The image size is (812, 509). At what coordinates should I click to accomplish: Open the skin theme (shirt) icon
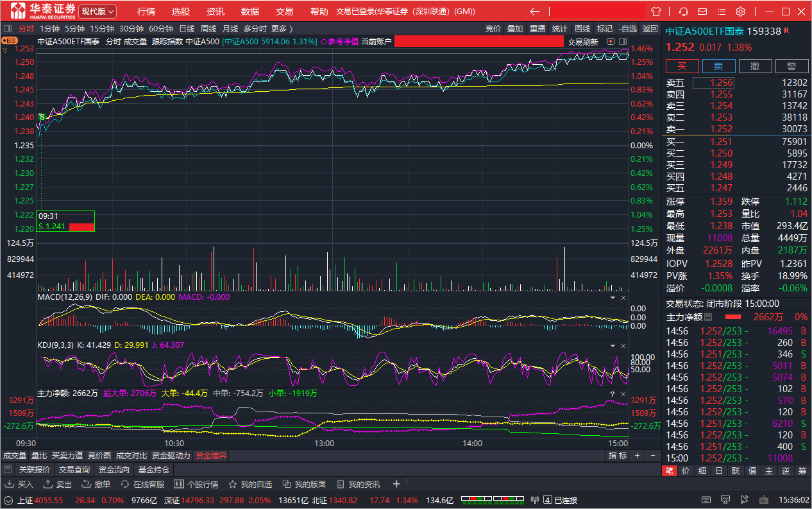coord(656,12)
